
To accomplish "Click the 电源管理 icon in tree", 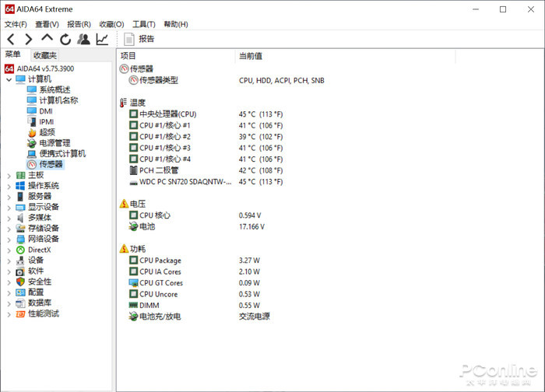I will [32, 143].
